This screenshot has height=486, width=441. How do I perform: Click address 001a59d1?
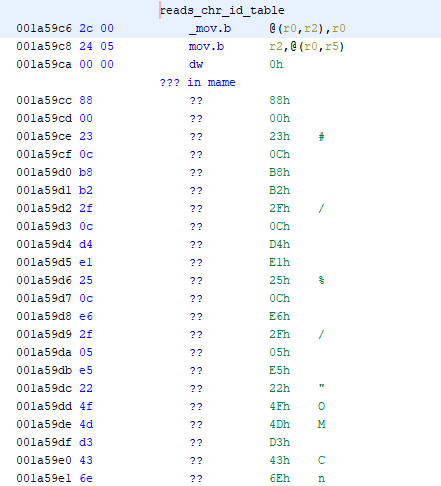click(x=44, y=191)
